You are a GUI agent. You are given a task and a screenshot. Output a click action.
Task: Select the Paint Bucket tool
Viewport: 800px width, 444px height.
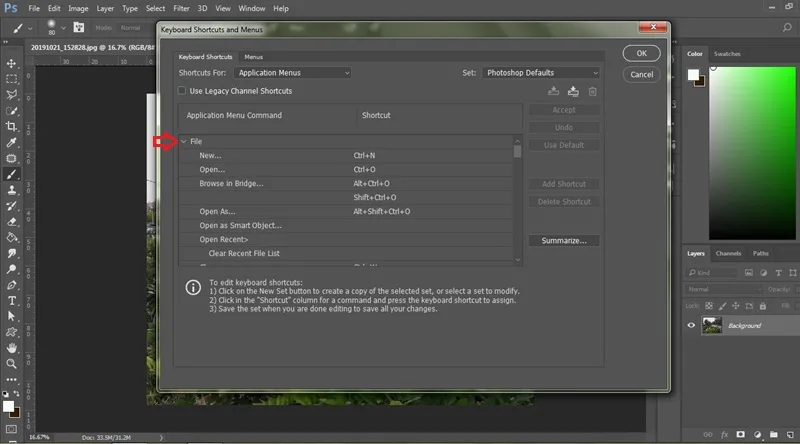[x=11, y=237]
